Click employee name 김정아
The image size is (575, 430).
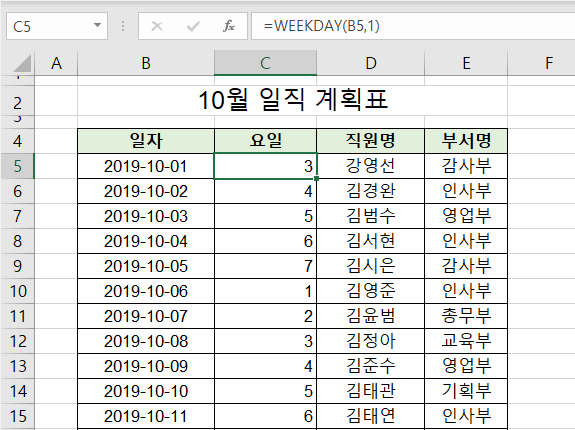point(371,341)
